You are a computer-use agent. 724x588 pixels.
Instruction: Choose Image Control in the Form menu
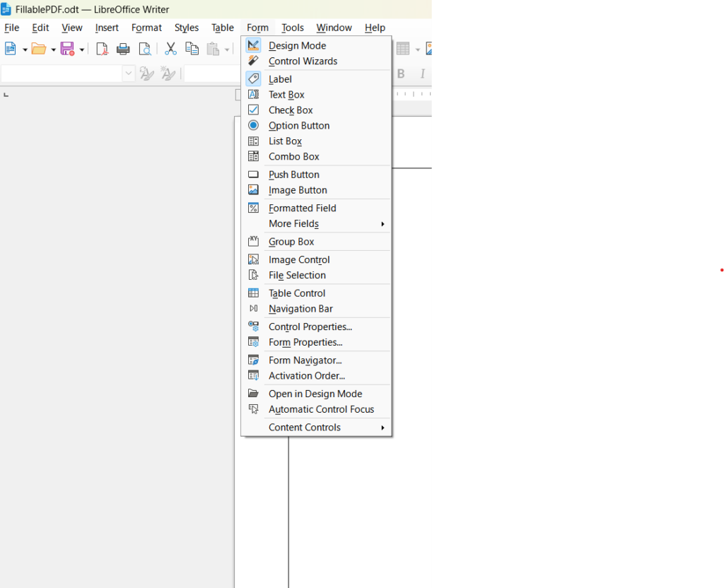(317, 260)
